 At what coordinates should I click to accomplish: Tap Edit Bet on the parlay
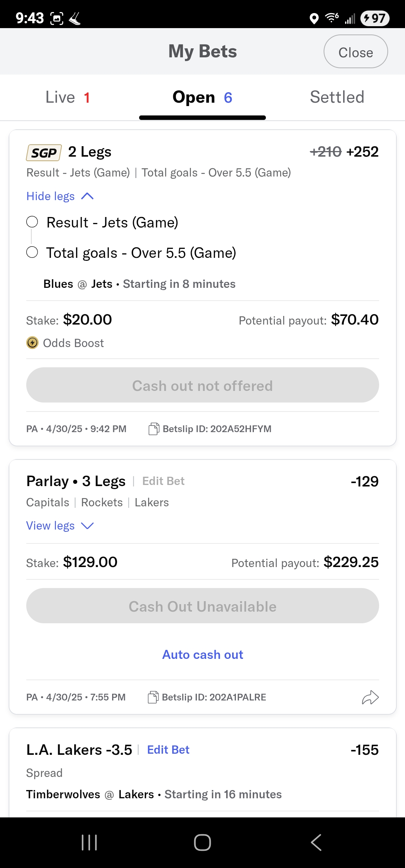(163, 481)
